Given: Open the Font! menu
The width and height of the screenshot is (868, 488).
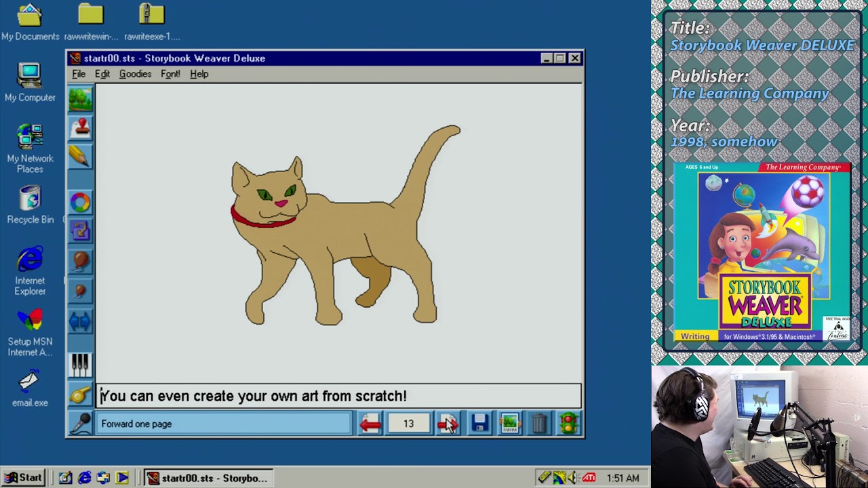Looking at the screenshot, I should pyautogui.click(x=170, y=74).
